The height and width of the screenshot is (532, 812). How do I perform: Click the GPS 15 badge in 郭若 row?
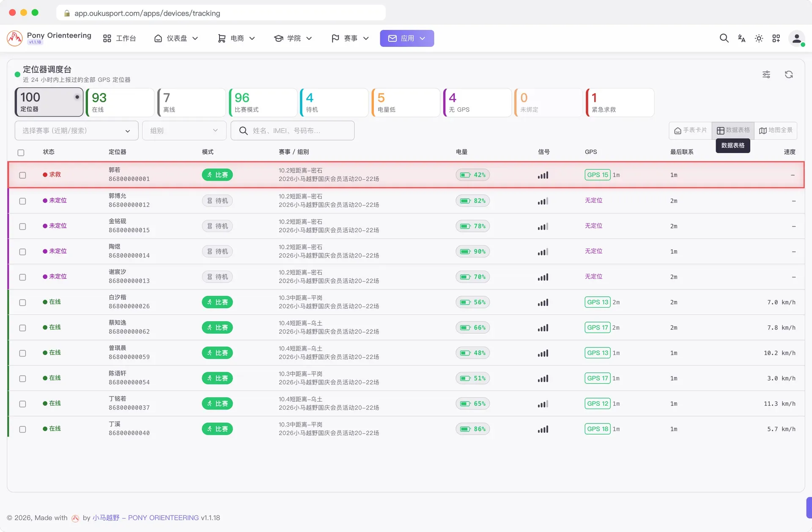pyautogui.click(x=598, y=175)
